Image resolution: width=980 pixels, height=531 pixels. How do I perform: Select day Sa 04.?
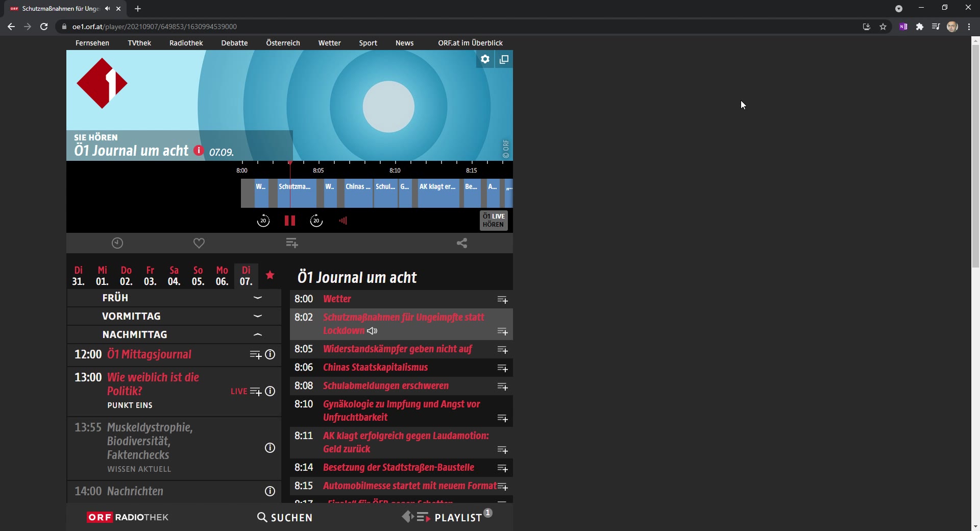(x=174, y=276)
